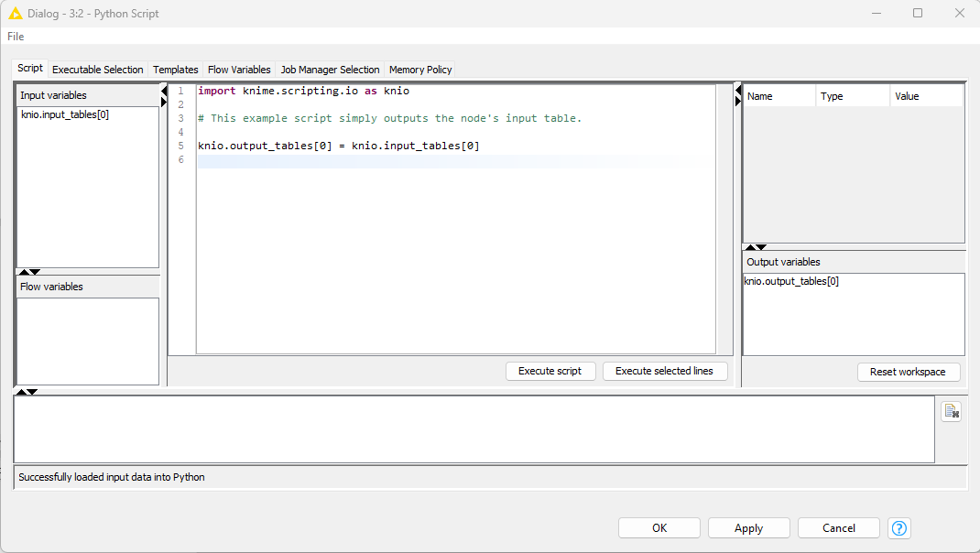Close the Python Script dialog window

coord(959,13)
